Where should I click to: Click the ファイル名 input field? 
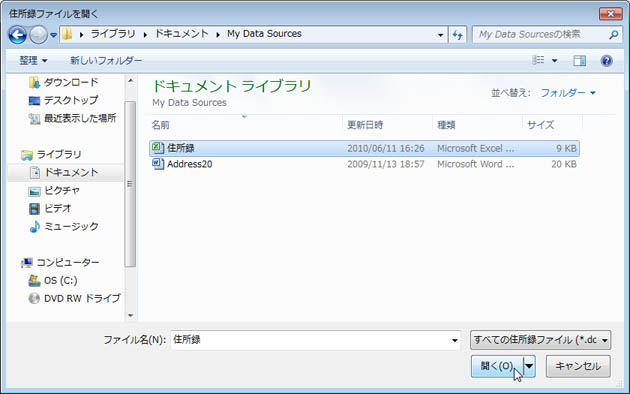pos(315,340)
